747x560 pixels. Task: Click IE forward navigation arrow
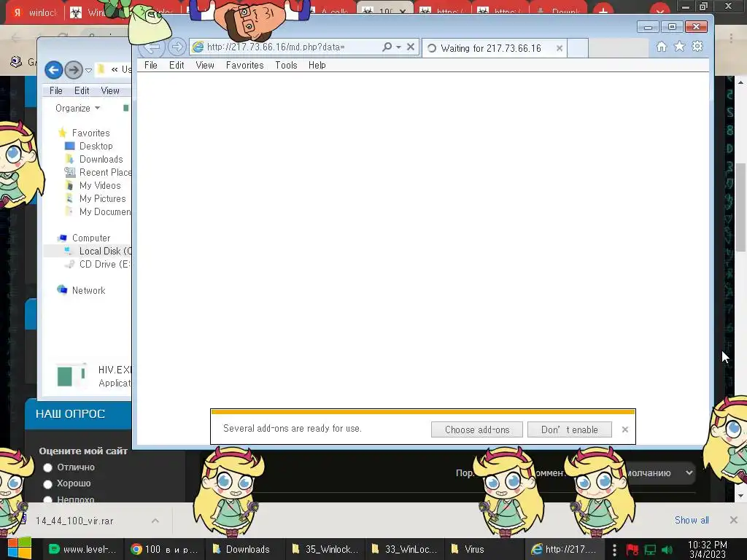click(x=177, y=47)
